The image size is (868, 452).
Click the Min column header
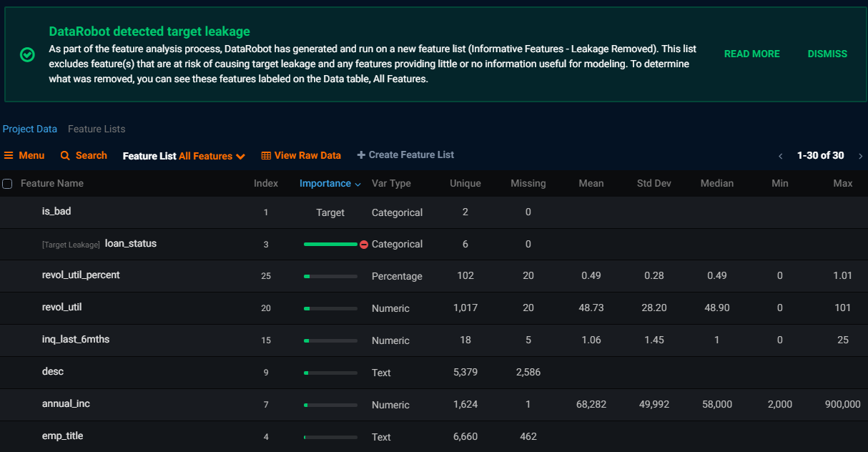[x=780, y=184]
